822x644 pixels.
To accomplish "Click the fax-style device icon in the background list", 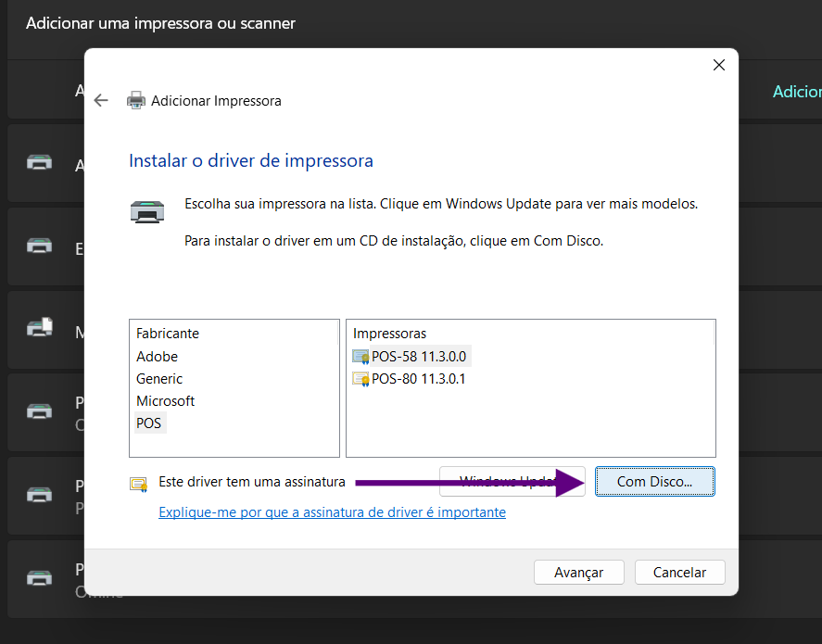I will coord(40,328).
